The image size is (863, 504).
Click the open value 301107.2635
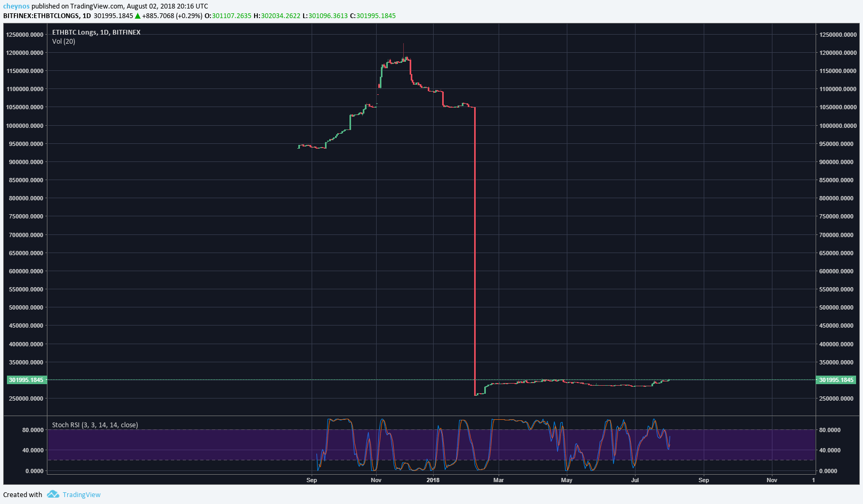(232, 15)
